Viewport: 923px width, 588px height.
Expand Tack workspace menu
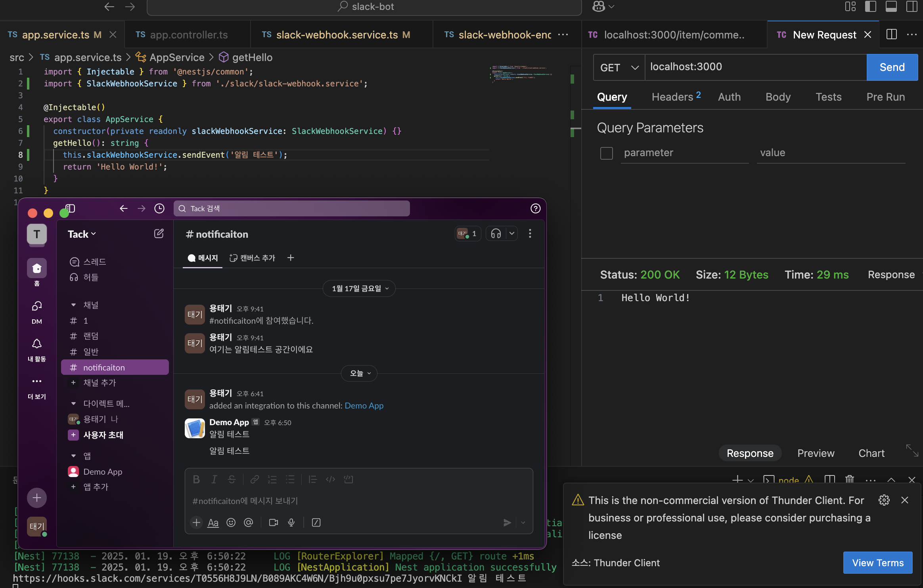[x=82, y=234]
